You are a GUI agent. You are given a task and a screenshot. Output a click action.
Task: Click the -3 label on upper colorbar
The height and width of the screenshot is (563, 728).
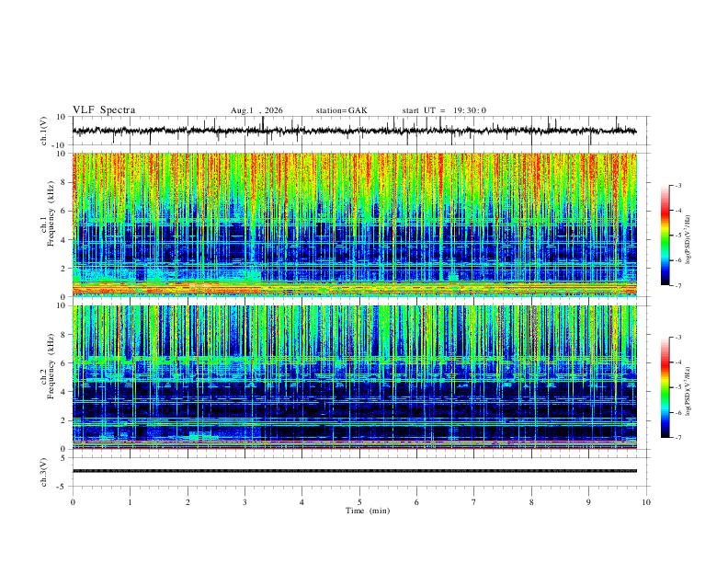[677, 185]
